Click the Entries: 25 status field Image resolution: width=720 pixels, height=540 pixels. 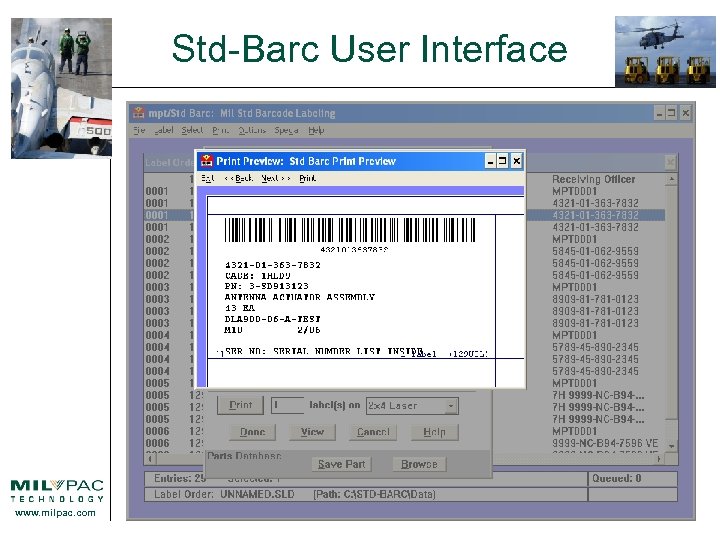pos(180,478)
